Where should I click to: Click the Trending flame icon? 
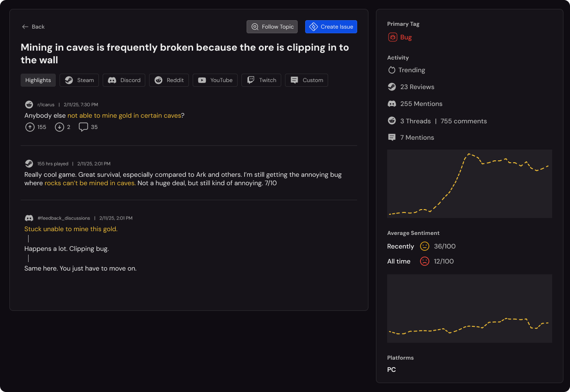click(x=392, y=70)
